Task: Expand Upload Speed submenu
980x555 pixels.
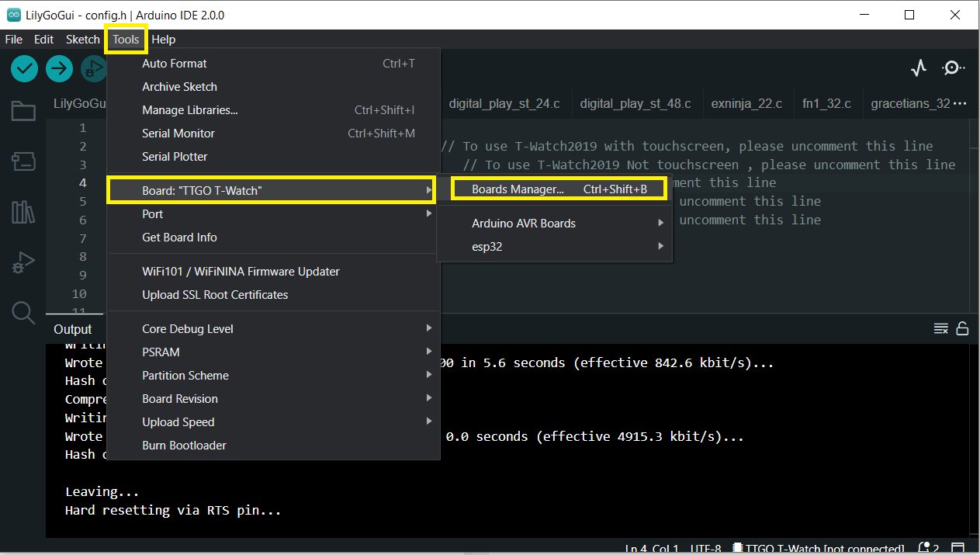Action: (273, 422)
